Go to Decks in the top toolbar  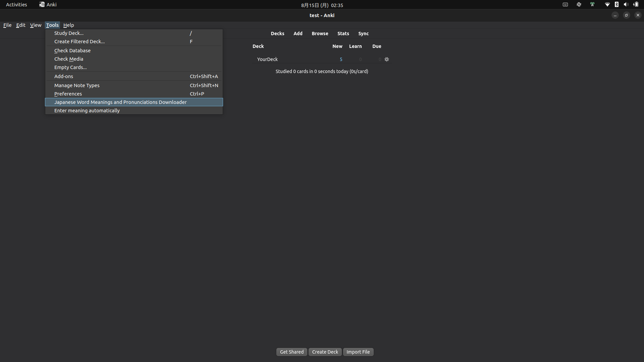point(277,34)
